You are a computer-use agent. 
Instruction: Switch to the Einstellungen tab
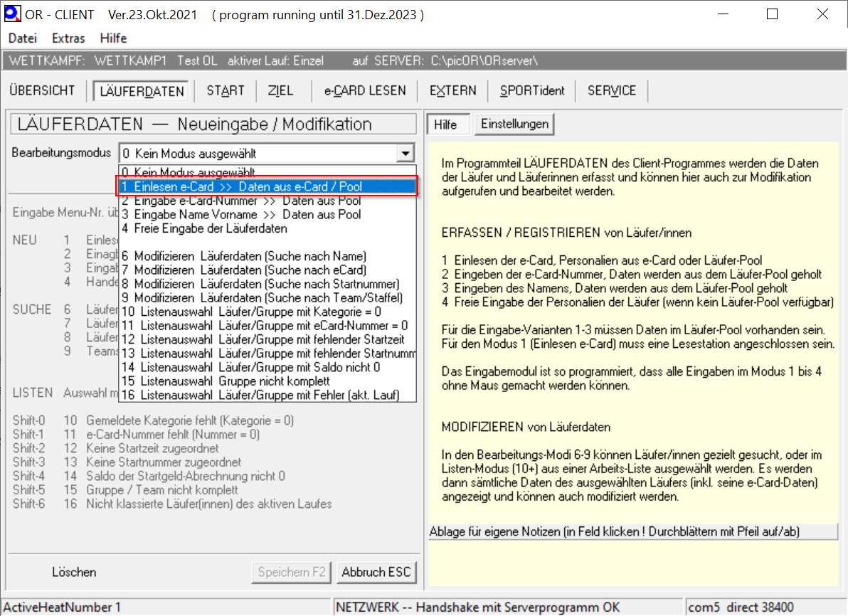514,124
